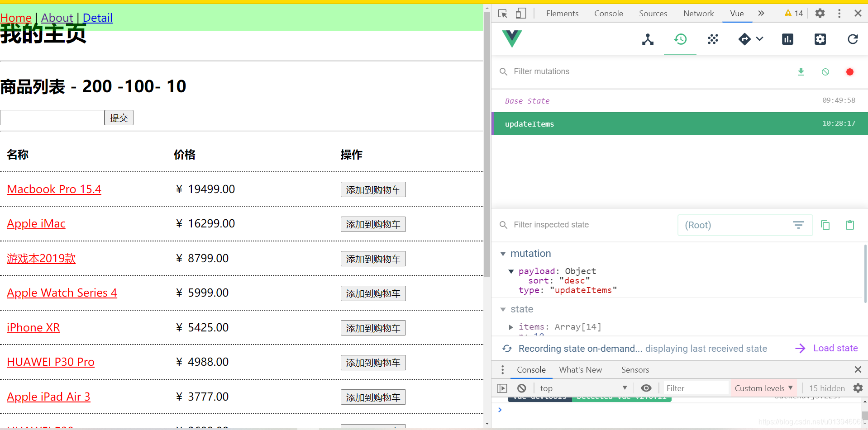Click the import state clipboard icon

[x=850, y=225]
